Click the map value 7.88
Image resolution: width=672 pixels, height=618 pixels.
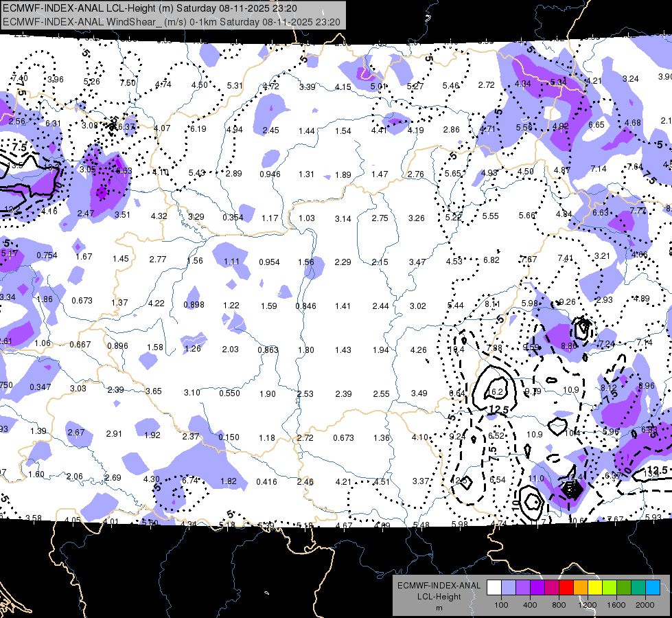[494, 347]
